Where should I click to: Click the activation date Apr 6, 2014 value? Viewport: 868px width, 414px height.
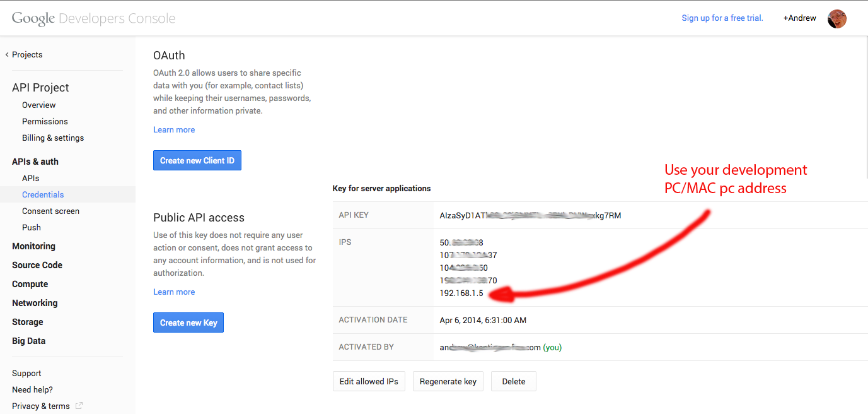[483, 320]
